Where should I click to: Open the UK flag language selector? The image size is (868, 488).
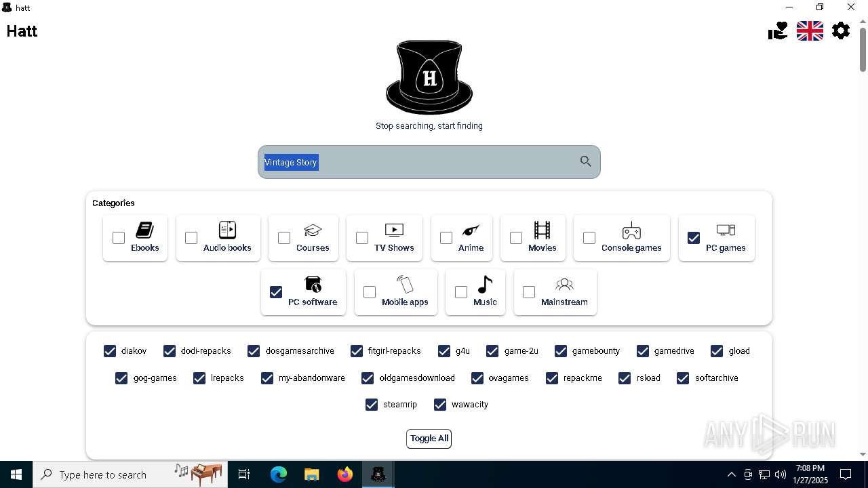click(810, 31)
